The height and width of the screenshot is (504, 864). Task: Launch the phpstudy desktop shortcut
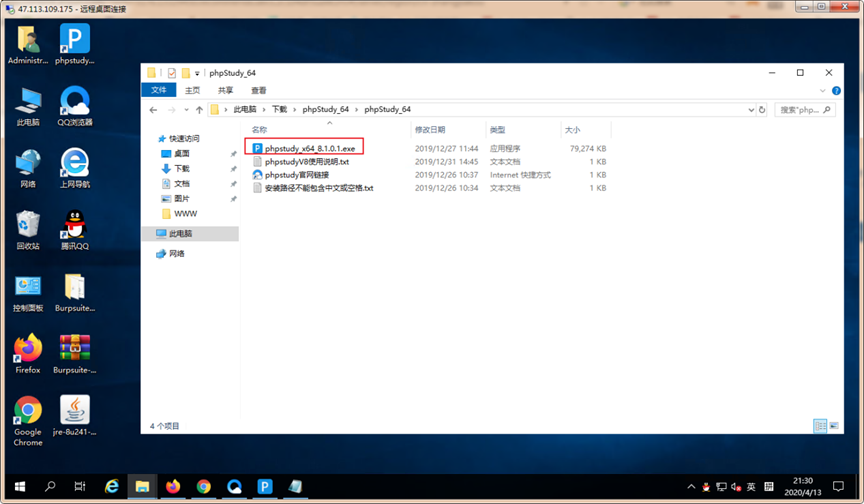75,45
